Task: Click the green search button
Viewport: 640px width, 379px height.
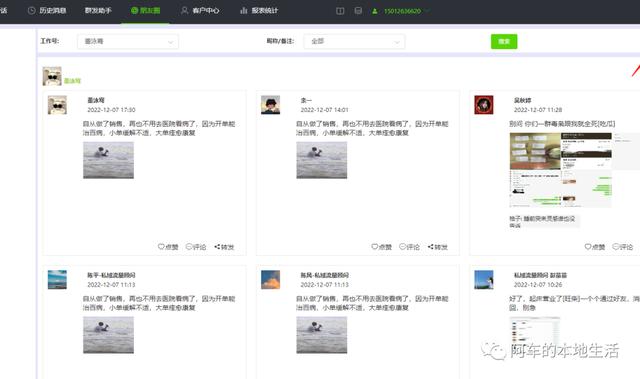Action: 504,41
